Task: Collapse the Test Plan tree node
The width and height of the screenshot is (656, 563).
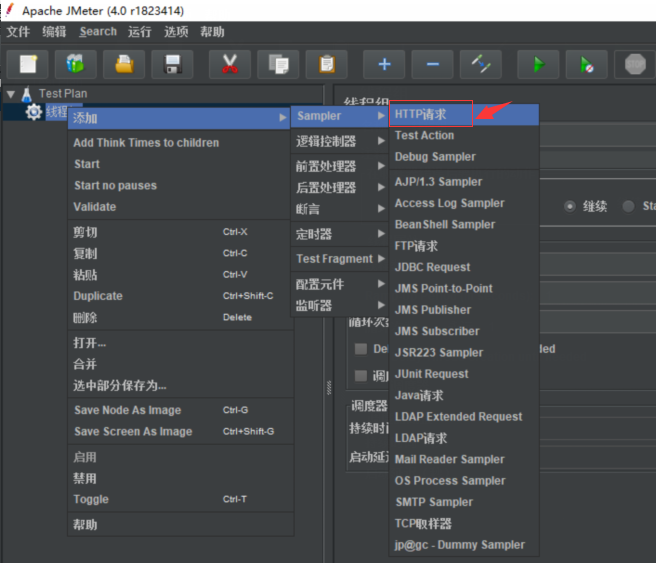Action: tap(11, 95)
